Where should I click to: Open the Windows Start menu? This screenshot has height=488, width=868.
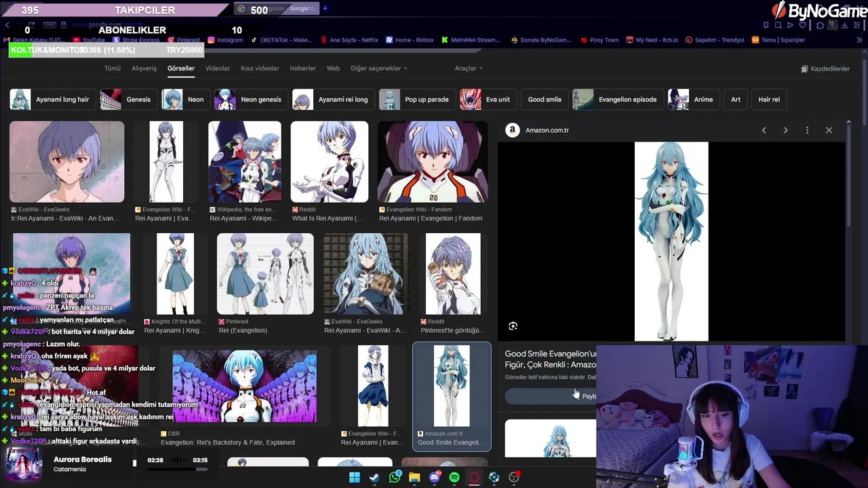(x=354, y=478)
